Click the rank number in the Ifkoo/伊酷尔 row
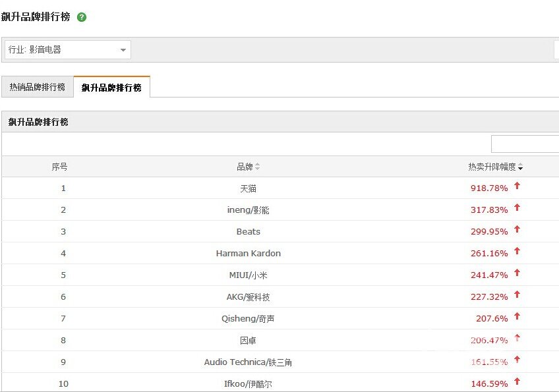The width and height of the screenshot is (559, 392). (x=63, y=384)
